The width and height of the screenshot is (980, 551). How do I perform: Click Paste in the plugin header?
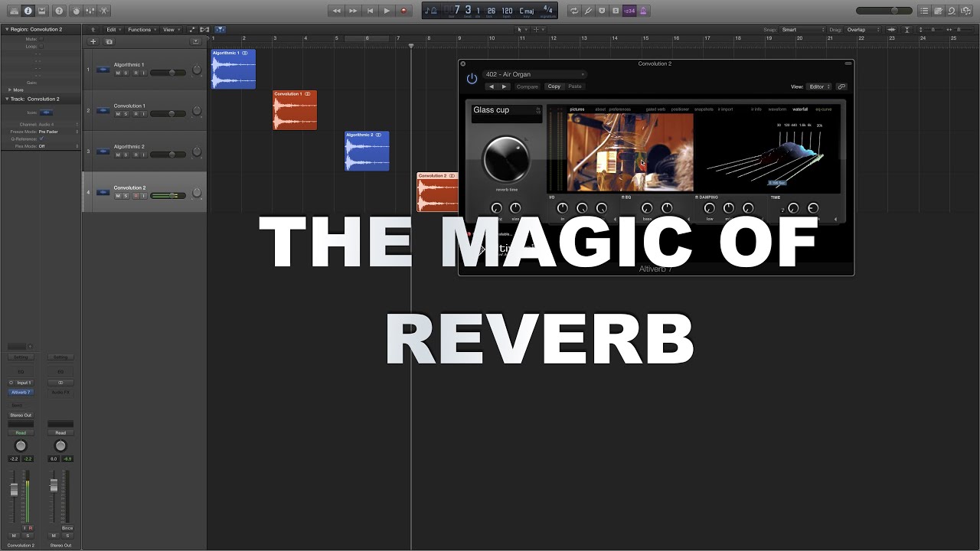(x=575, y=86)
